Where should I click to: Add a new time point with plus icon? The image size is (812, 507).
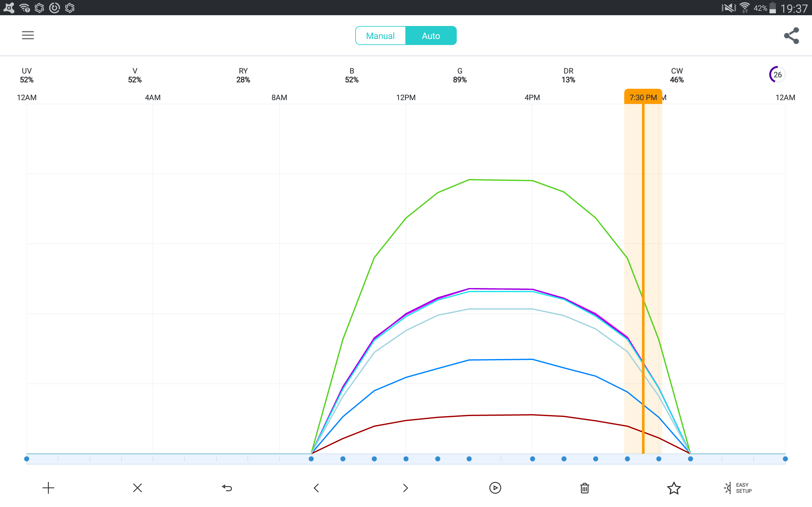coord(48,488)
